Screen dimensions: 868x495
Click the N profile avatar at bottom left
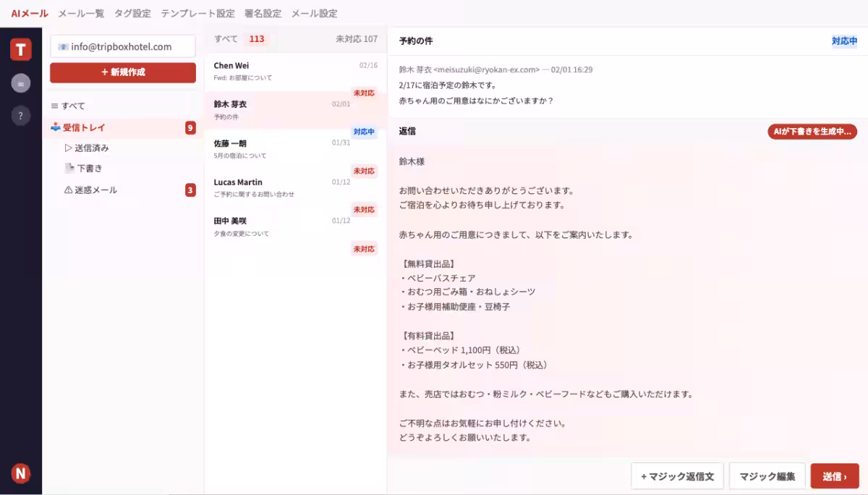(x=20, y=473)
